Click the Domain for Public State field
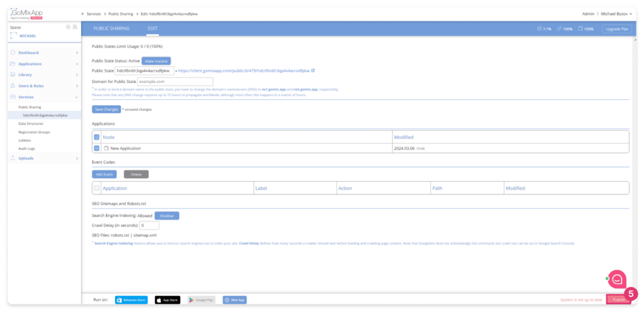The height and width of the screenshot is (312, 644). pyautogui.click(x=174, y=81)
